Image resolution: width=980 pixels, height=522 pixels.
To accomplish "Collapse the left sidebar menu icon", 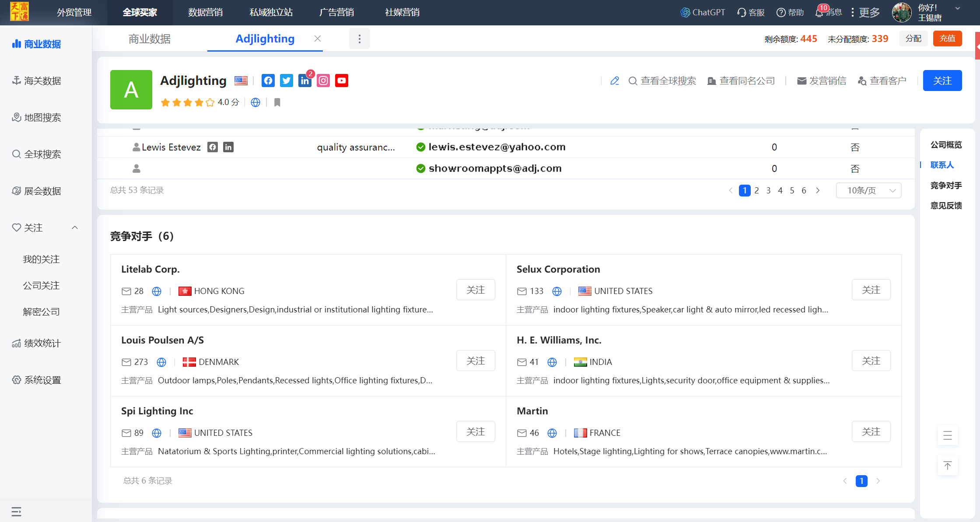I will 16,511.
